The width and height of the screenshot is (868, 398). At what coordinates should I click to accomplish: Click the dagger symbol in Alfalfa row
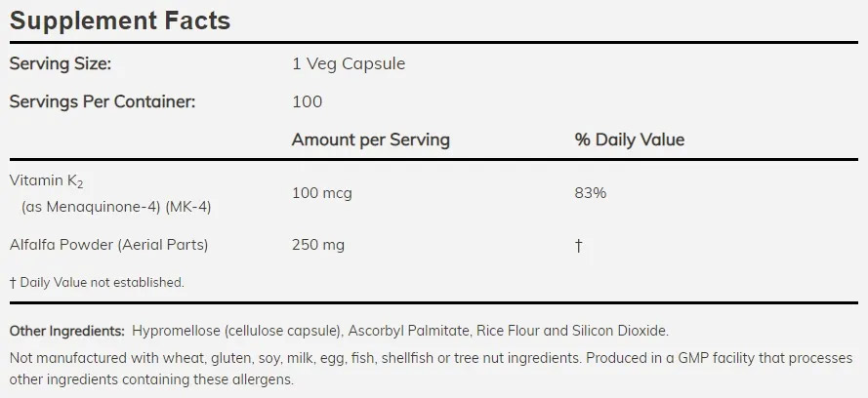pos(578,246)
